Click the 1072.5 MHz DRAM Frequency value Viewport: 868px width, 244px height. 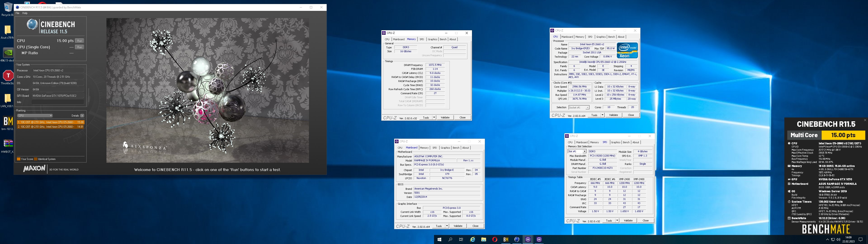coord(435,65)
